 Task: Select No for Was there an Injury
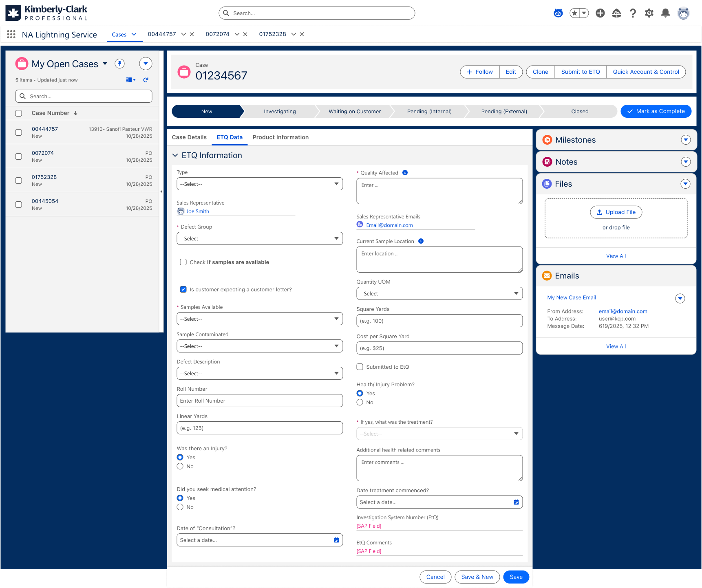pos(180,466)
